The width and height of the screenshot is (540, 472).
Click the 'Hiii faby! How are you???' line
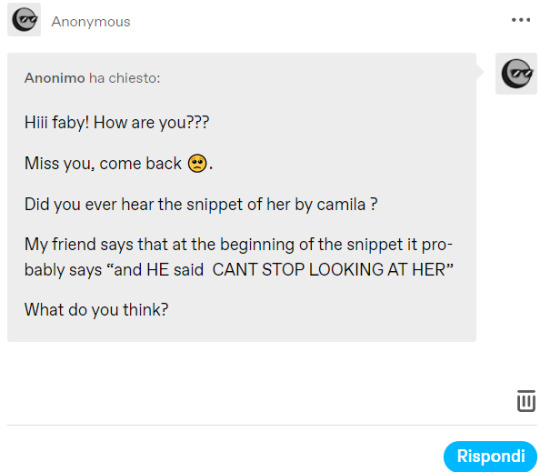[x=117, y=123]
